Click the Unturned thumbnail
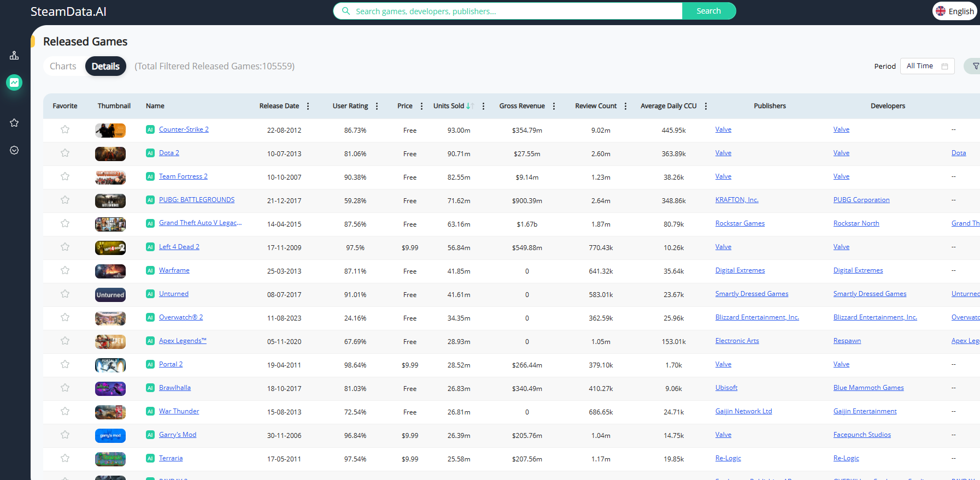This screenshot has width=980, height=480. [x=110, y=295]
